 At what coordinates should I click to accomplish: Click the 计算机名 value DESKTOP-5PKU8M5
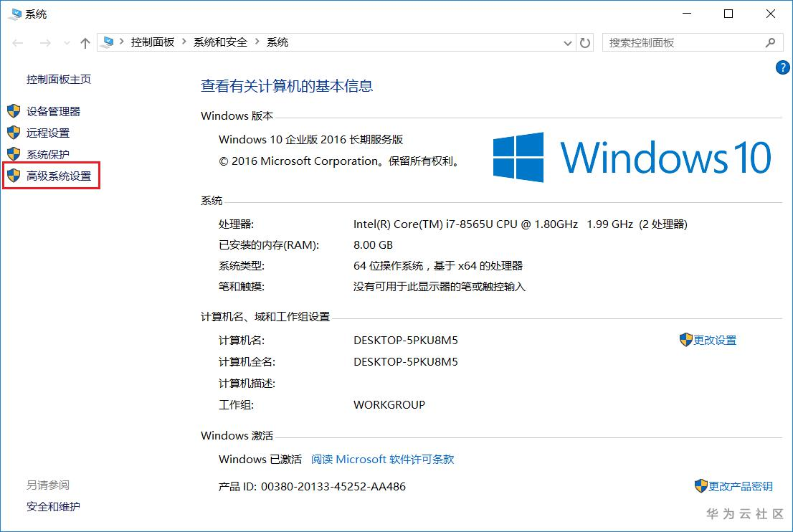pos(406,341)
